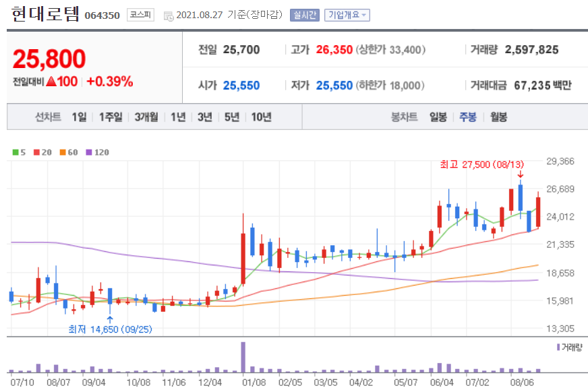This screenshot has height=392, width=588.
Task: Click the purple 120 moving average swatch
Action: tap(89, 152)
